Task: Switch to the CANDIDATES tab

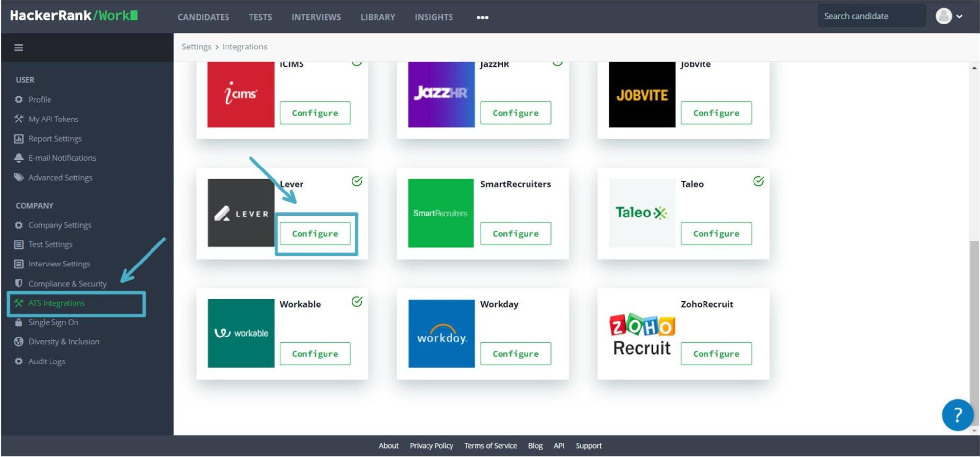Action: click(x=203, y=17)
